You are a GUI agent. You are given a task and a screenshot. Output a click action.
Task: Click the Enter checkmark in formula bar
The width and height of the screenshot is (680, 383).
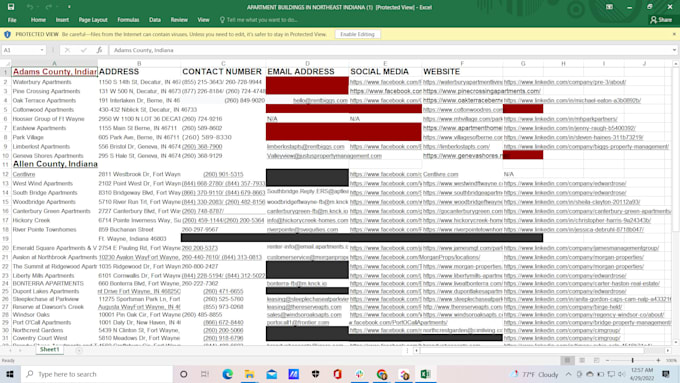click(x=83, y=50)
